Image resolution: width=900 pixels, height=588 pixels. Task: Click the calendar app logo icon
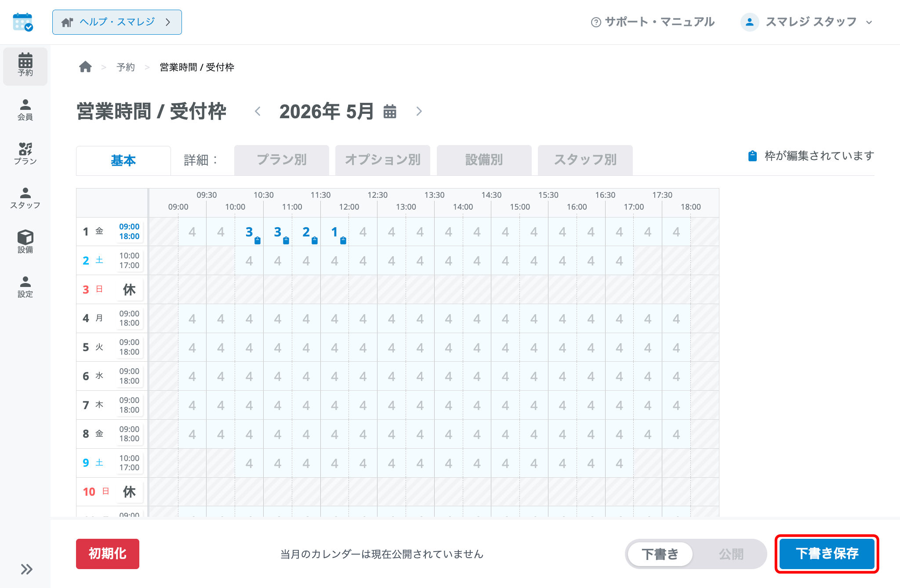pos(23,22)
